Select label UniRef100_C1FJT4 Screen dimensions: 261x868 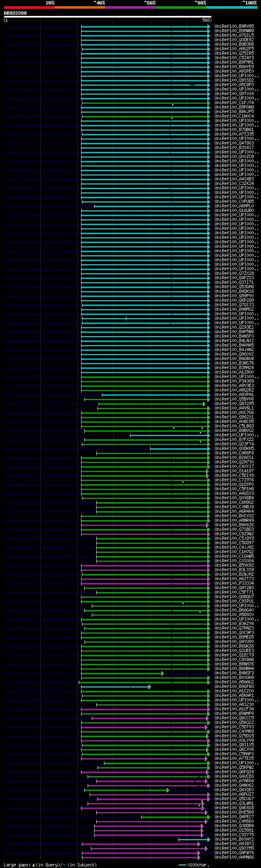tap(234, 102)
